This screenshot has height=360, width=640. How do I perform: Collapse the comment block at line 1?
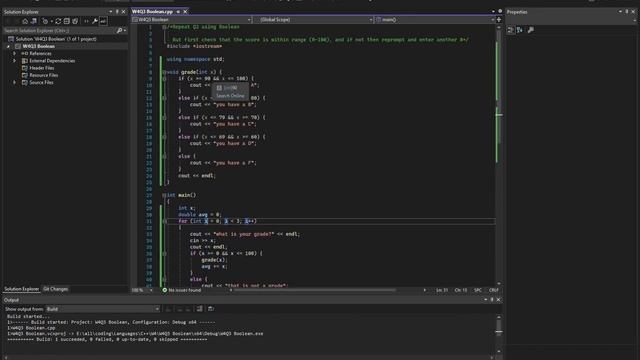click(164, 27)
